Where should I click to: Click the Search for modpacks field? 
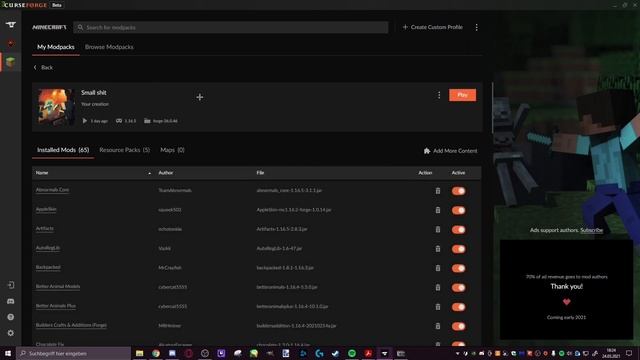[x=231, y=27]
